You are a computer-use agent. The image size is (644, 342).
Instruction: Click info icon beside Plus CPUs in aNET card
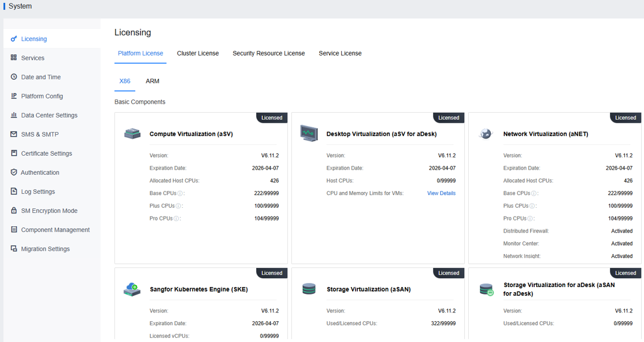pyautogui.click(x=532, y=206)
